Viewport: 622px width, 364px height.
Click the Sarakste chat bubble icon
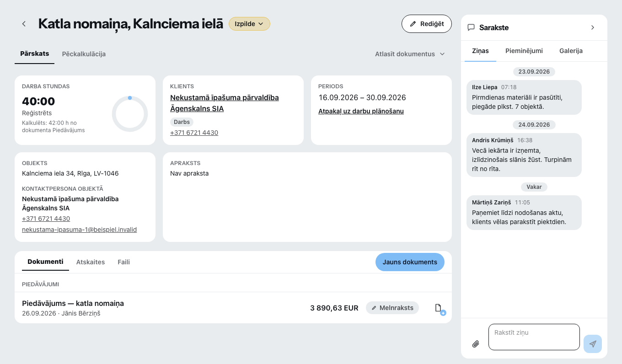click(471, 27)
